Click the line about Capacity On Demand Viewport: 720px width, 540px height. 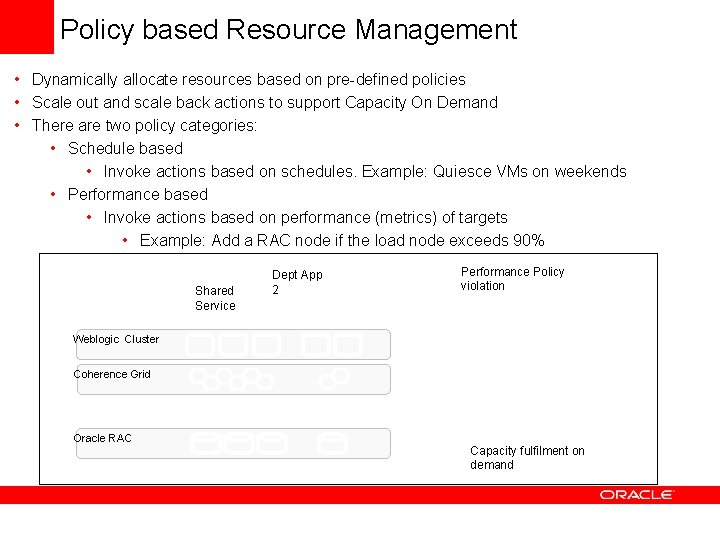tap(264, 102)
